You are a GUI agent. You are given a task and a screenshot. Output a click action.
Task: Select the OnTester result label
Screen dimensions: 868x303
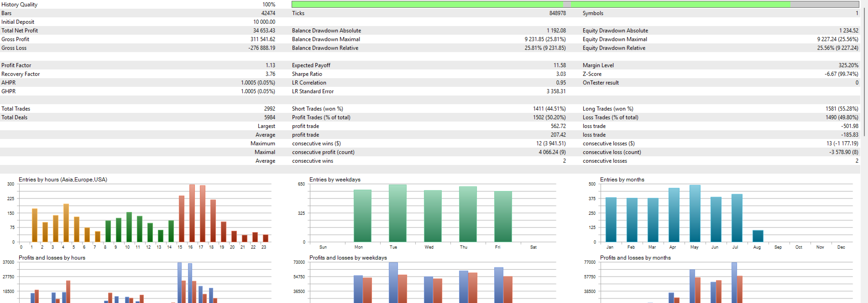tap(601, 83)
